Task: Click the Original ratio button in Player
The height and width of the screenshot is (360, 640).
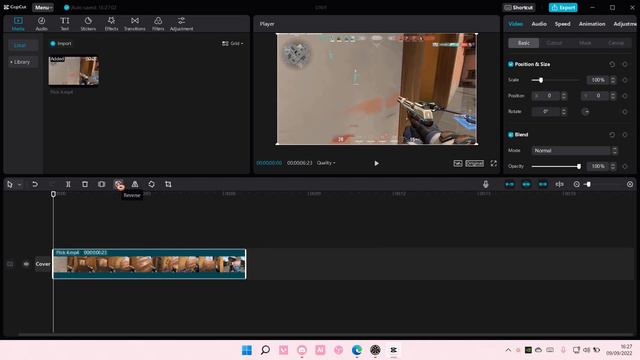Action: (474, 163)
